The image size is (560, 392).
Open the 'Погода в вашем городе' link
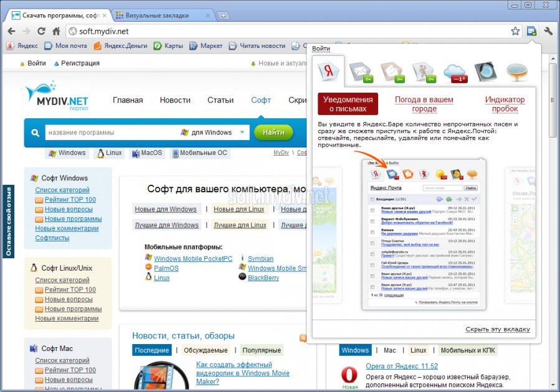[x=424, y=104]
